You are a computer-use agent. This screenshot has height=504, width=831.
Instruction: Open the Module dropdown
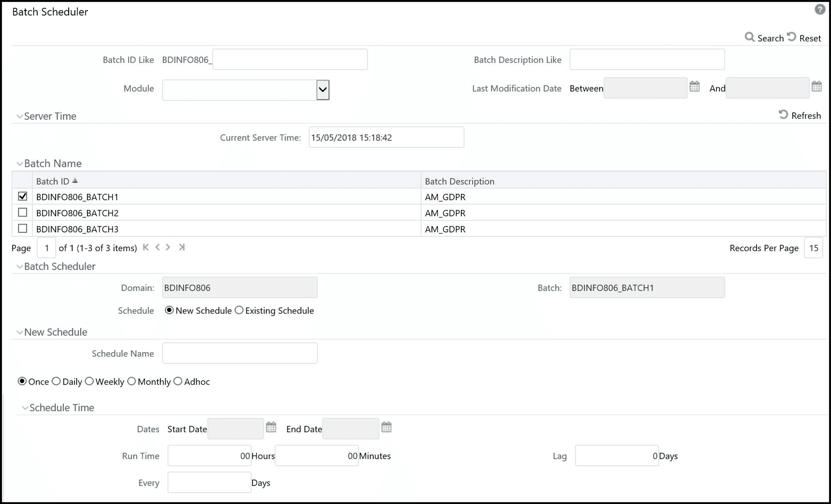[x=322, y=90]
